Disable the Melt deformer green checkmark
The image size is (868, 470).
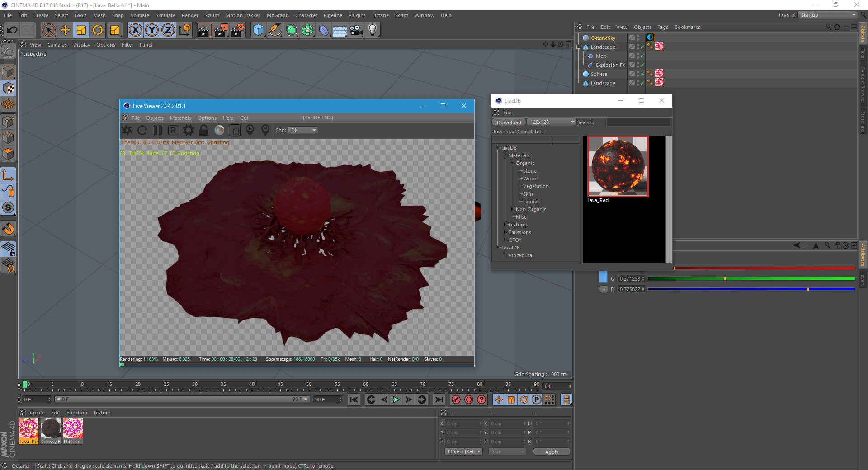click(x=642, y=56)
